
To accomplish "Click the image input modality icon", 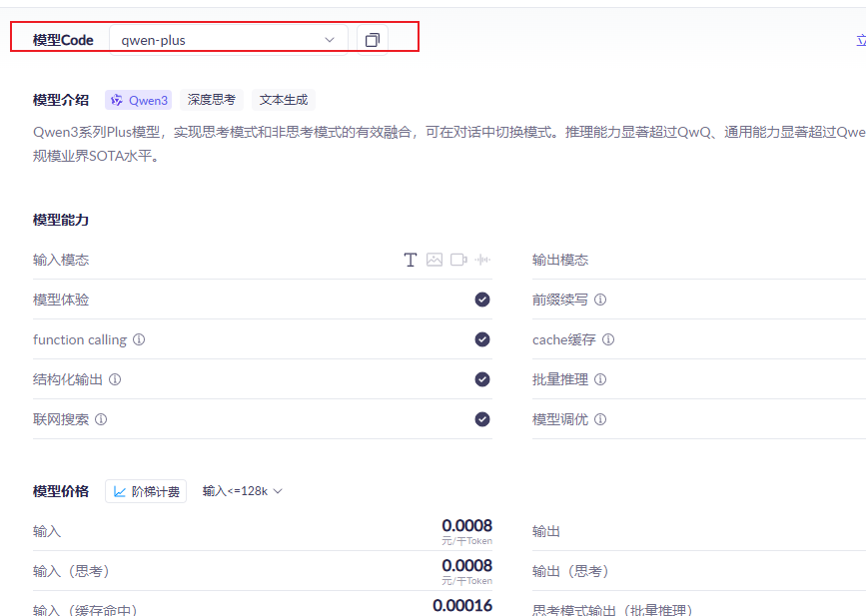I will [x=434, y=260].
